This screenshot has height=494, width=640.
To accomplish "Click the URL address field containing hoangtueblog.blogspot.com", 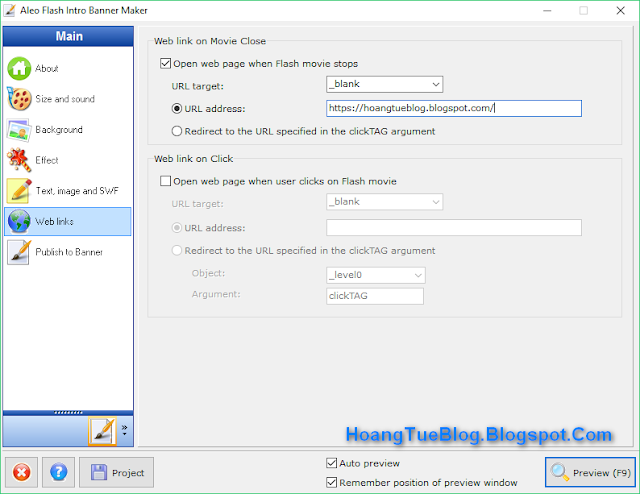I will click(453, 108).
